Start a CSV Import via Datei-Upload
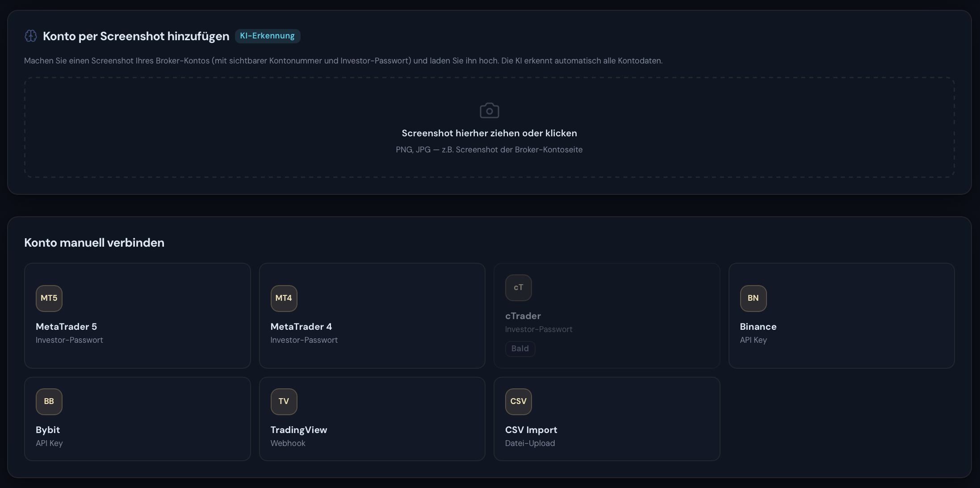 tap(607, 419)
